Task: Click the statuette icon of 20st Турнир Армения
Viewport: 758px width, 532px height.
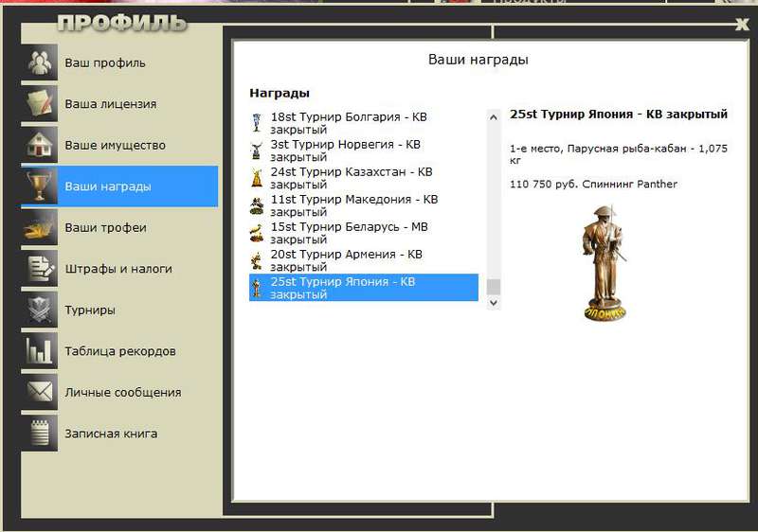Action: pos(257,260)
